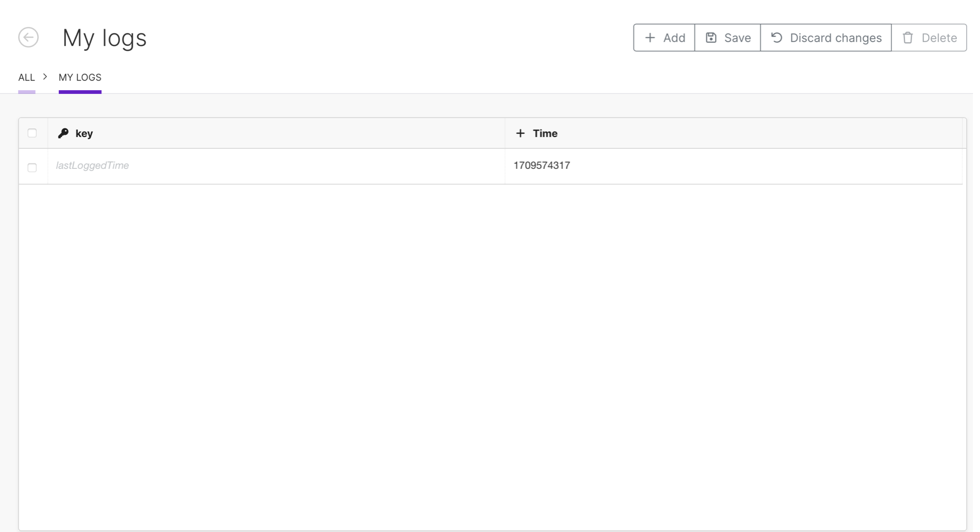Check the lastLoggedTime row checkbox
Viewport: 980px width, 532px height.
[32, 168]
